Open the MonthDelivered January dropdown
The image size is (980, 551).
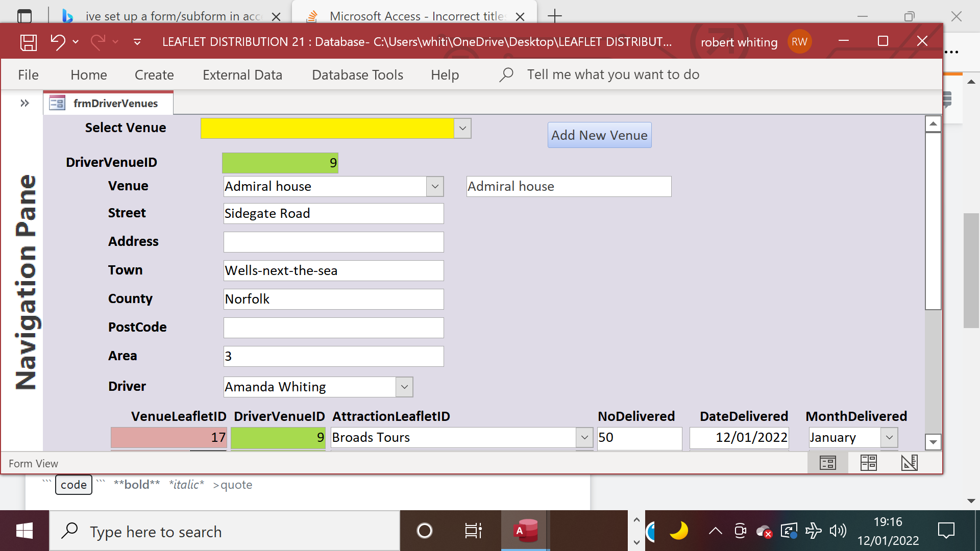click(889, 438)
